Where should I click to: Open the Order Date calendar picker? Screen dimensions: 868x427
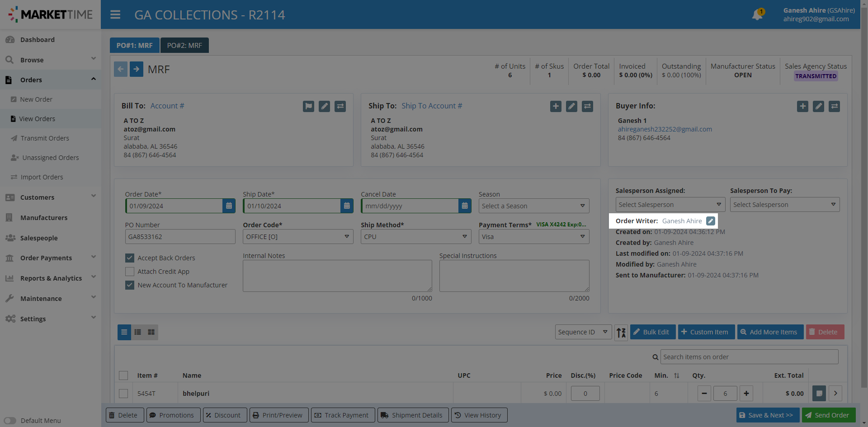(x=229, y=206)
